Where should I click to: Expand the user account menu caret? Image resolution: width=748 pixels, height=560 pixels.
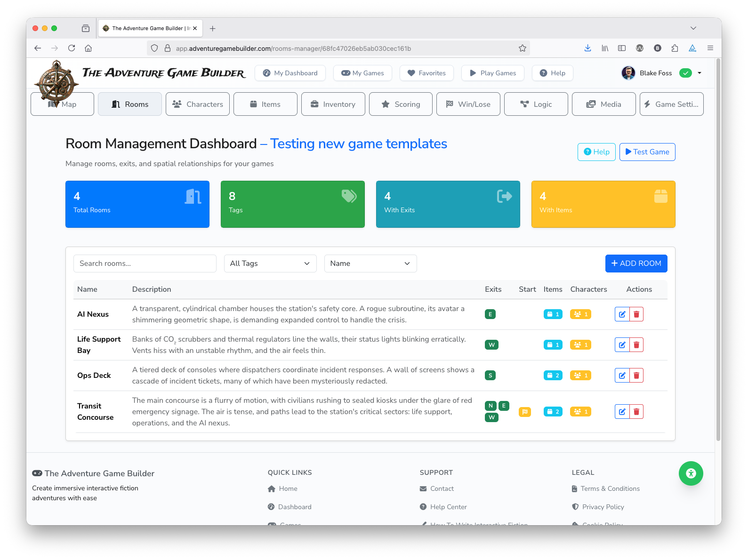pyautogui.click(x=700, y=73)
